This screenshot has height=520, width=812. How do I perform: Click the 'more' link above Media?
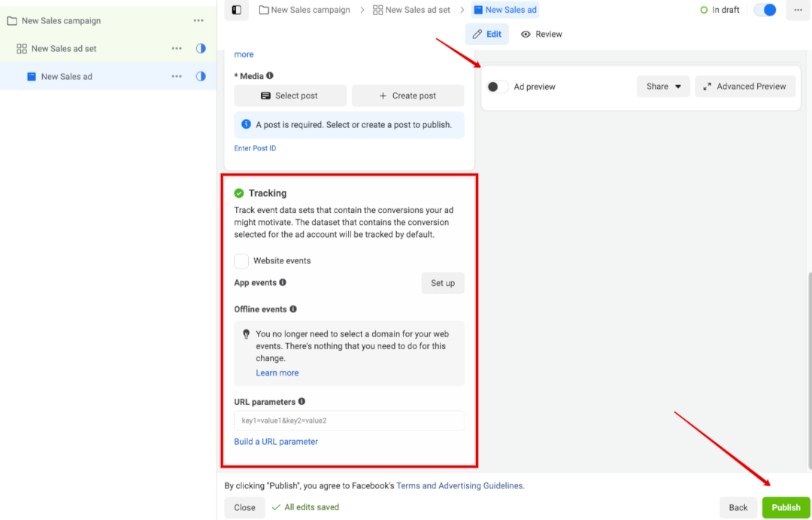click(244, 54)
